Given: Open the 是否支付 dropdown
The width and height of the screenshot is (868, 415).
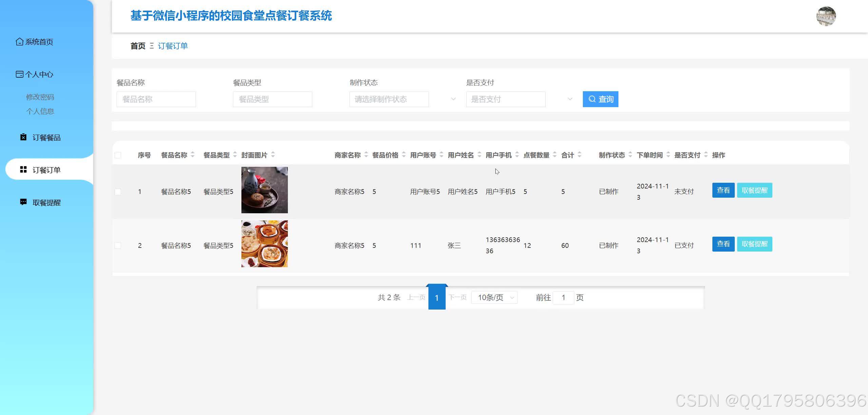Looking at the screenshot, I should (x=506, y=99).
